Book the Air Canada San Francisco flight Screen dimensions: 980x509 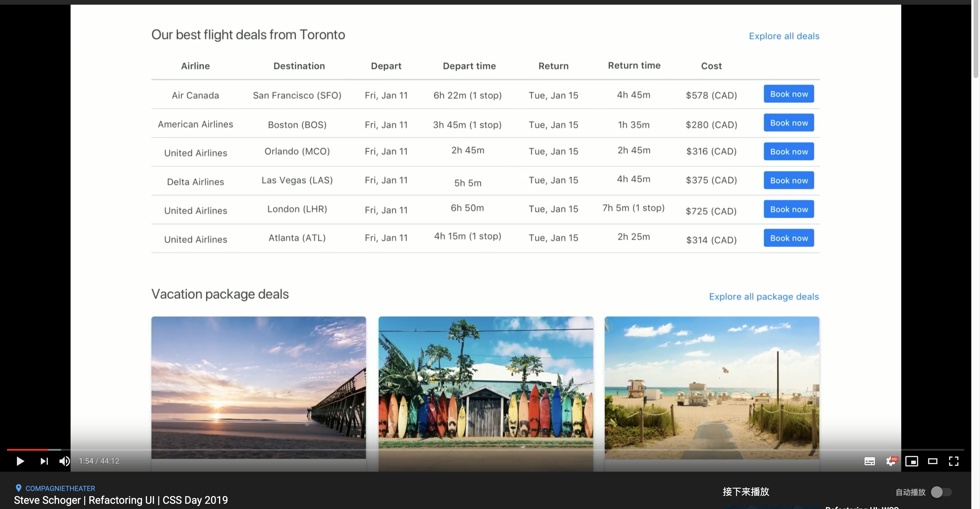[789, 94]
